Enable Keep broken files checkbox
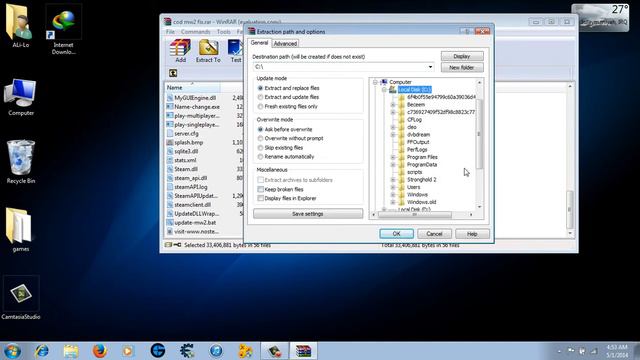Image resolution: width=640 pixels, height=360 pixels. [x=260, y=189]
